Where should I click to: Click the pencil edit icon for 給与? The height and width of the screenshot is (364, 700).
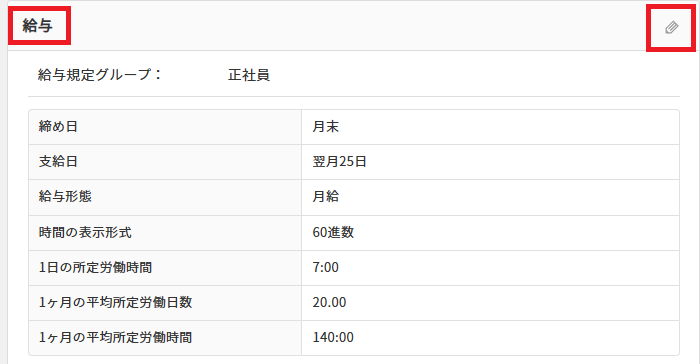(x=671, y=28)
